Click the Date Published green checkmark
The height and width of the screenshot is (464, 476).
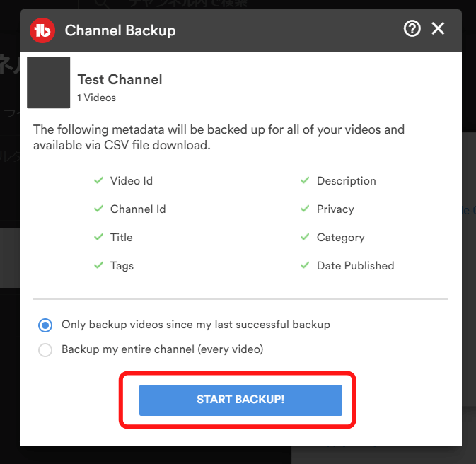coord(305,265)
